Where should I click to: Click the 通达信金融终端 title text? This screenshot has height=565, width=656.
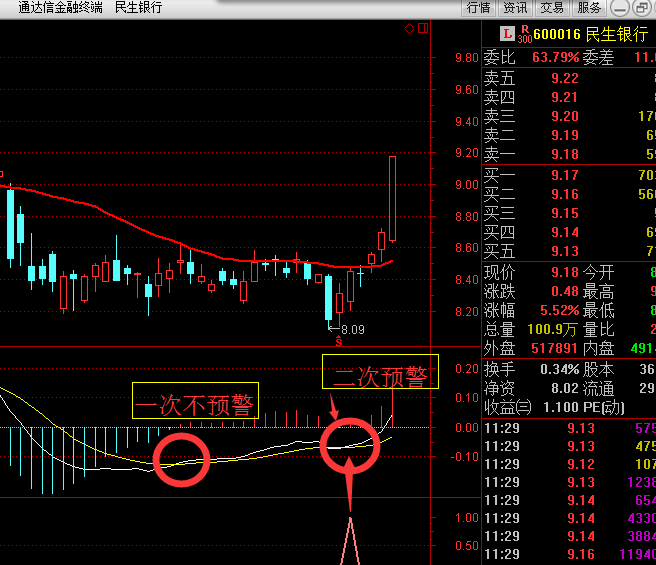(x=61, y=8)
